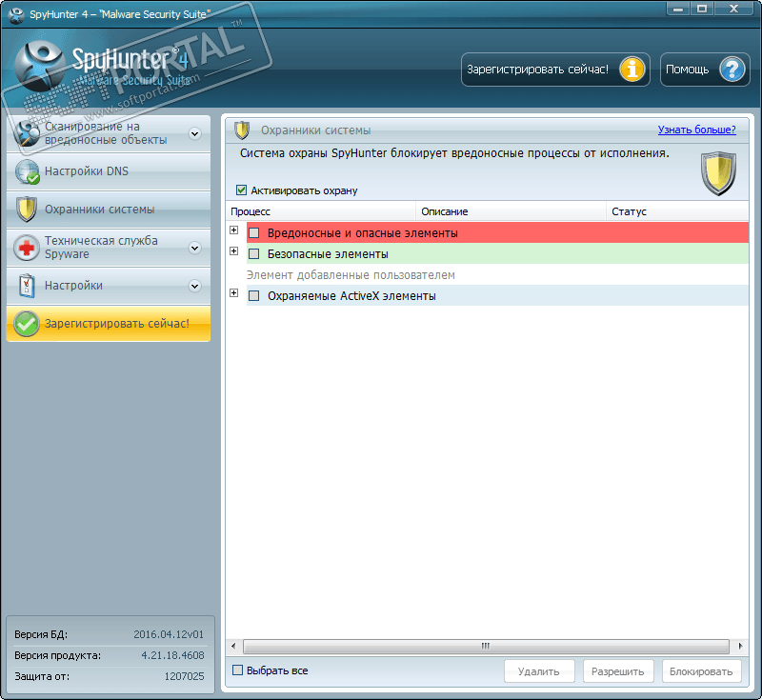This screenshot has width=762, height=700.
Task: Close the SpyHunter window
Action: pos(733,9)
